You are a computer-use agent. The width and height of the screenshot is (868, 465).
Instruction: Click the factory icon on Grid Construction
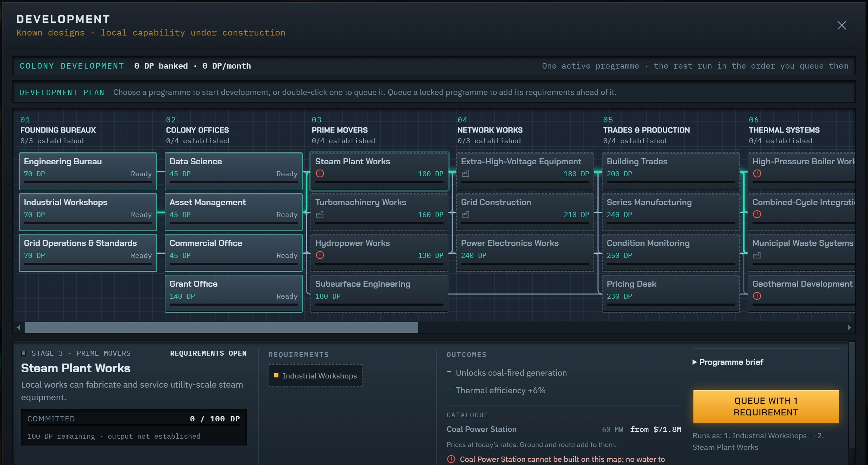(465, 214)
